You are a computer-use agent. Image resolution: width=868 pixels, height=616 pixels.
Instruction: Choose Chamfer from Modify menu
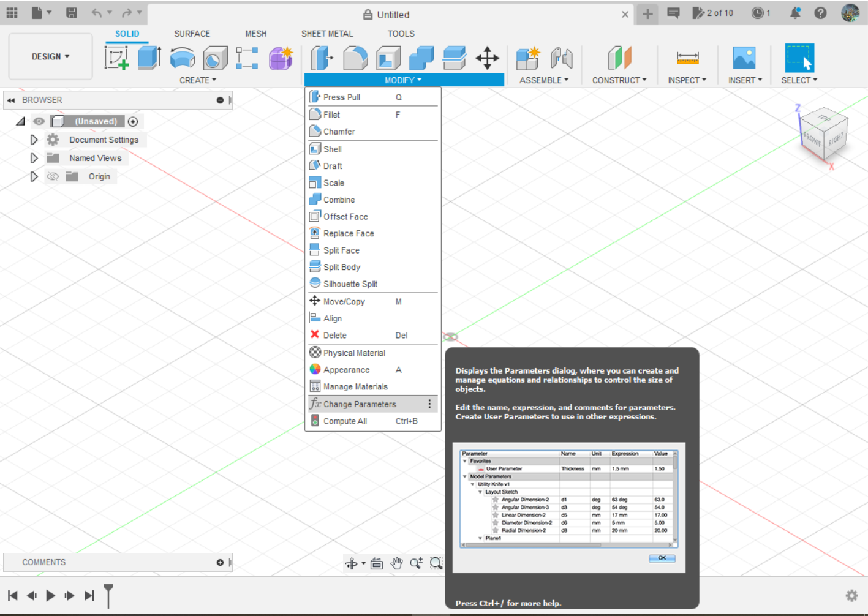372,132
